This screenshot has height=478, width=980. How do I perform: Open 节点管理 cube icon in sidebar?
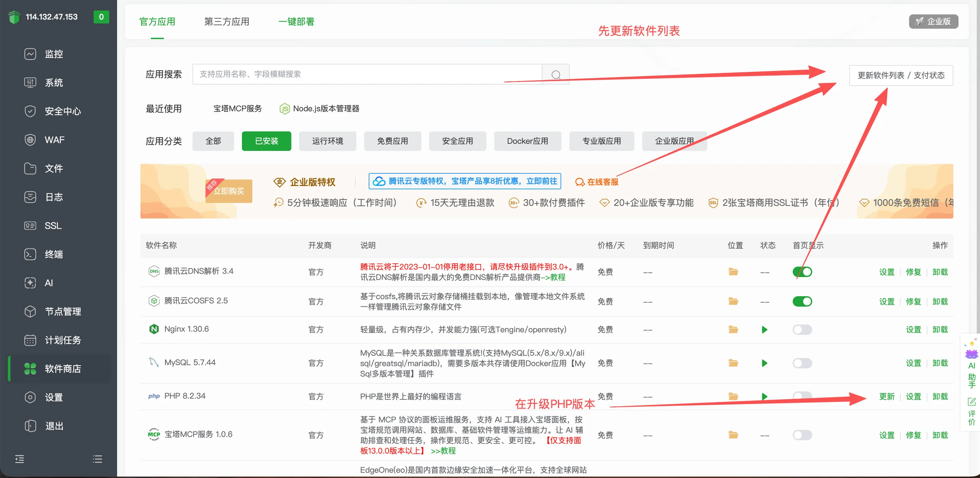click(x=30, y=312)
